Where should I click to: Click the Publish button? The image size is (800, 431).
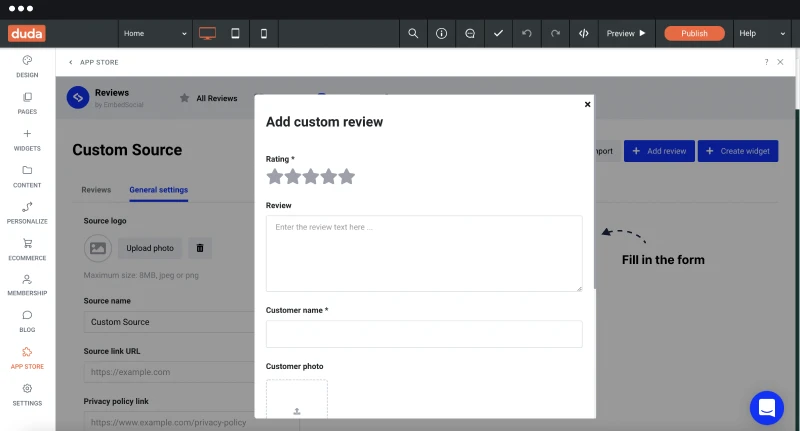694,34
